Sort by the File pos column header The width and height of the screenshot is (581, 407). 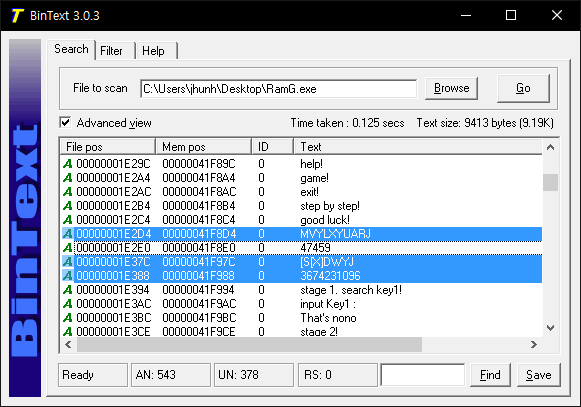107,147
